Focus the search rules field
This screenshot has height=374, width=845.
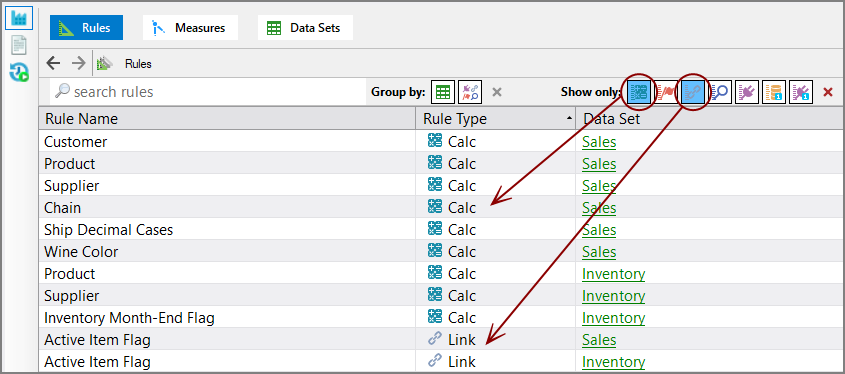(208, 92)
